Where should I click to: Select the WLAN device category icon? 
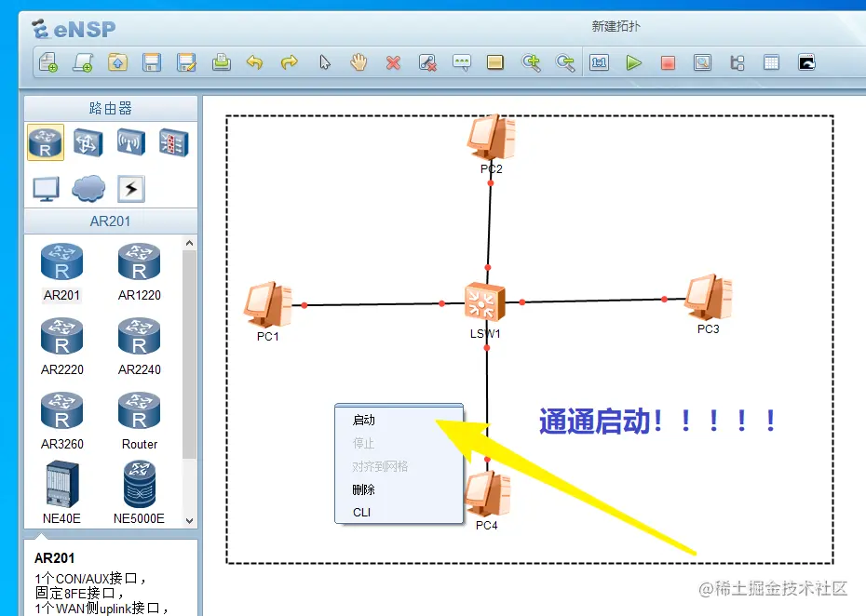131,142
